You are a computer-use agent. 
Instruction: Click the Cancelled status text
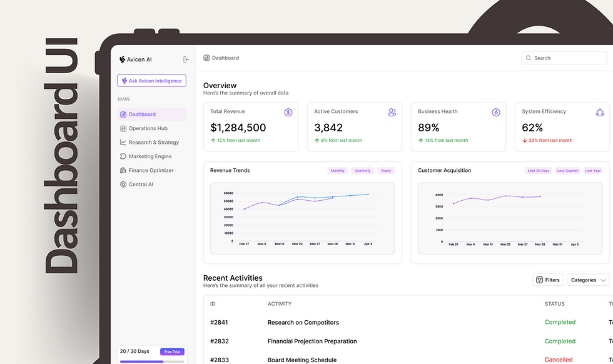(x=558, y=360)
